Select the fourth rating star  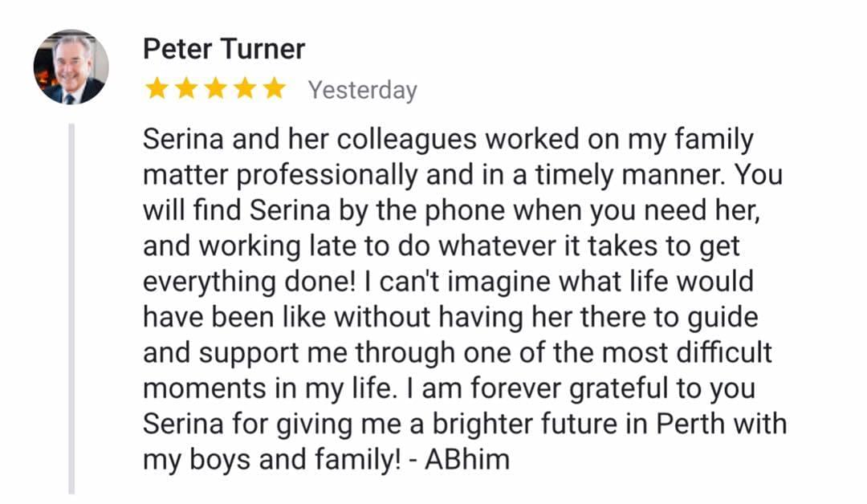[x=245, y=89]
